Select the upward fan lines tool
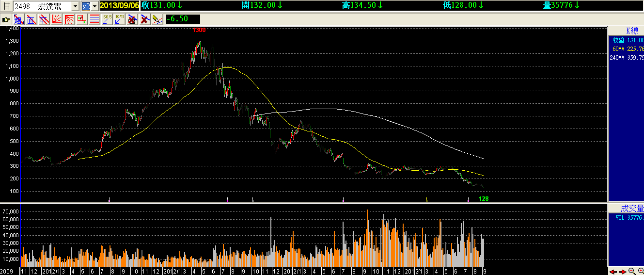This screenshot has height=275, width=644. coord(57,19)
